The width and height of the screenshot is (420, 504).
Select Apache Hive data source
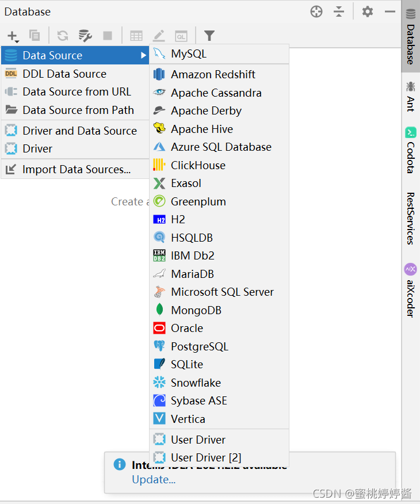click(x=219, y=129)
